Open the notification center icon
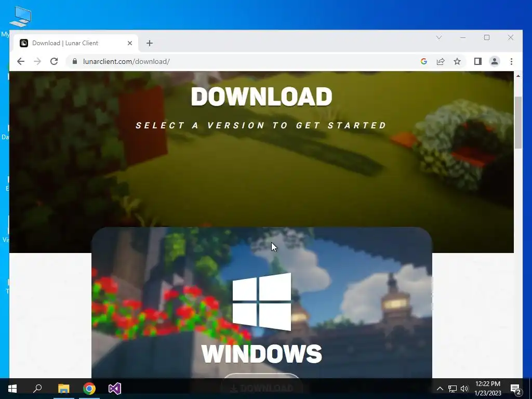Viewport: 532px width, 399px height. (x=516, y=389)
